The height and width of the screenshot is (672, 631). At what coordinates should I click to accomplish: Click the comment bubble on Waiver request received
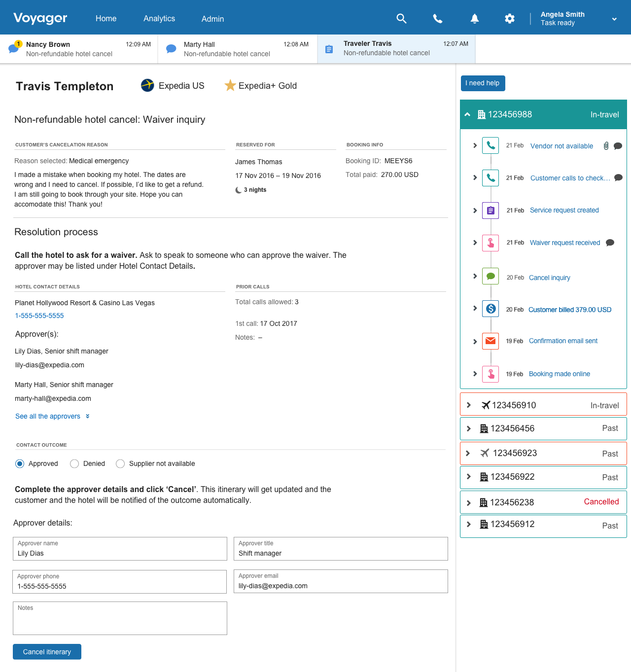tap(610, 243)
